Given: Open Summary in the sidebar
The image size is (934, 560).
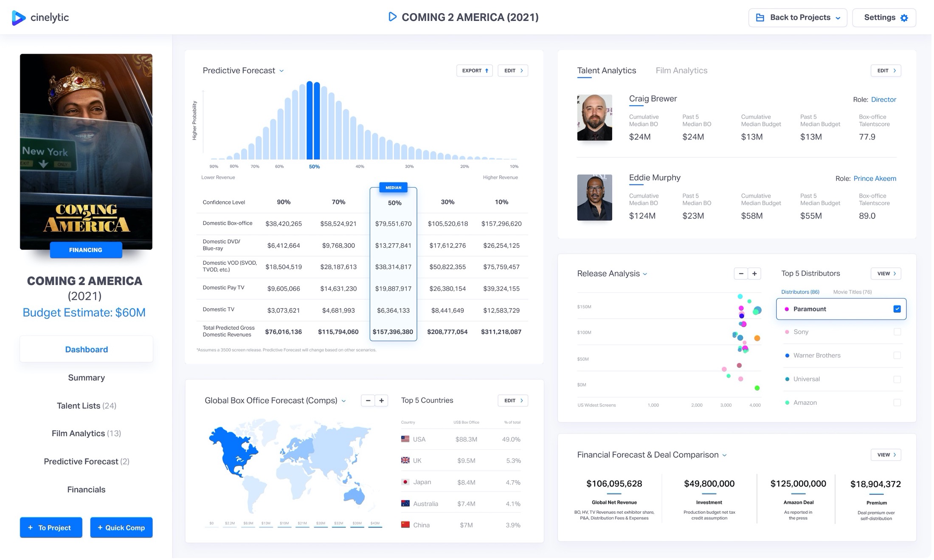Looking at the screenshot, I should pos(86,378).
